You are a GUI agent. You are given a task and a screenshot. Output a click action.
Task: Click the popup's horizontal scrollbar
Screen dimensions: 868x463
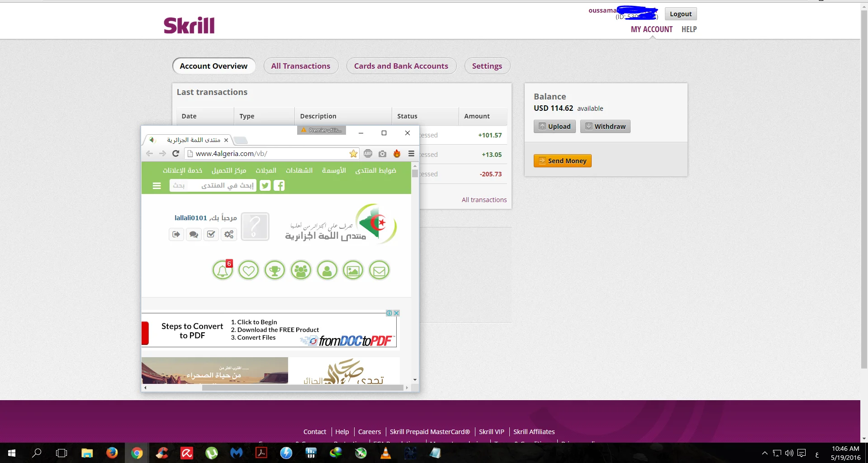(x=302, y=387)
